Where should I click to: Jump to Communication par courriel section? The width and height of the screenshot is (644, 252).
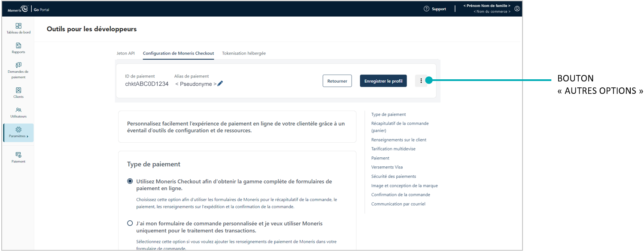tap(398, 204)
